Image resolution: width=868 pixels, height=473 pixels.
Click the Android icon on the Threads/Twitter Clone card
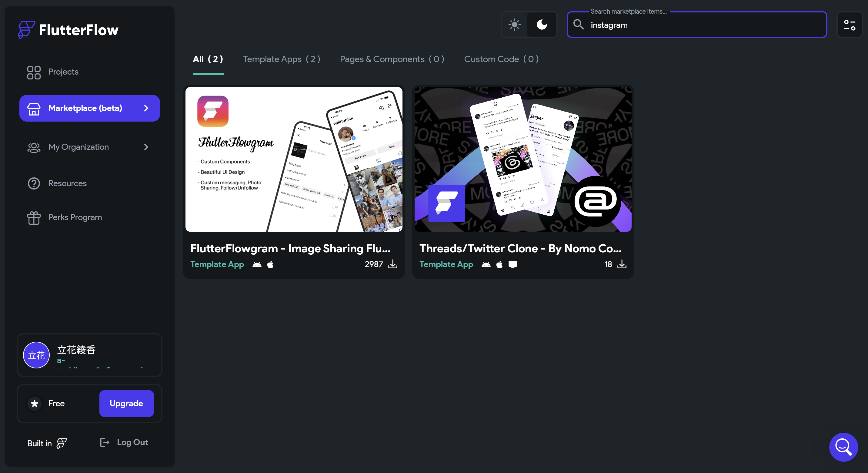coord(486,265)
